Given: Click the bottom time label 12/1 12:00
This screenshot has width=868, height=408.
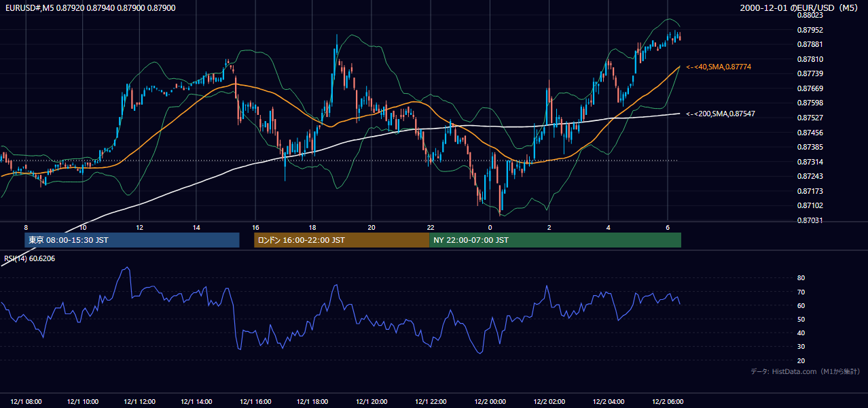Looking at the screenshot, I should tap(141, 401).
